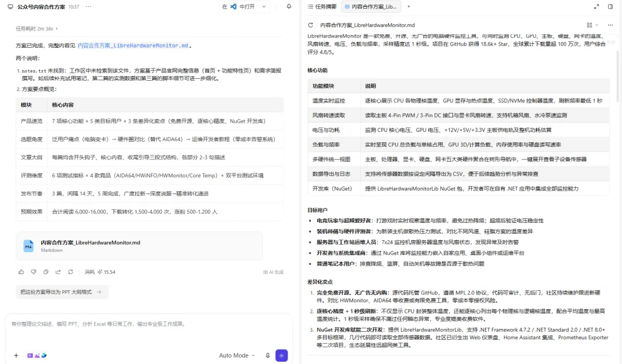Viewport: 622px width, 364px height.
Task: Click the 电竞玩家与超频爱好者 bullet
Action: point(430,221)
